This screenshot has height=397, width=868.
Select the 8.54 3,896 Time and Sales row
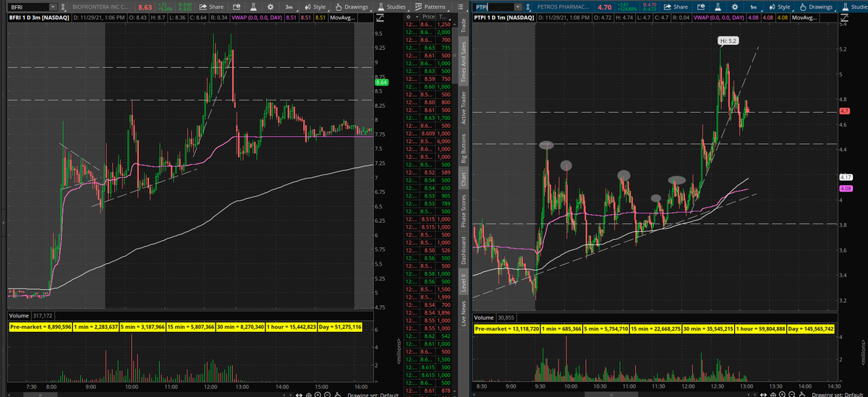427,312
